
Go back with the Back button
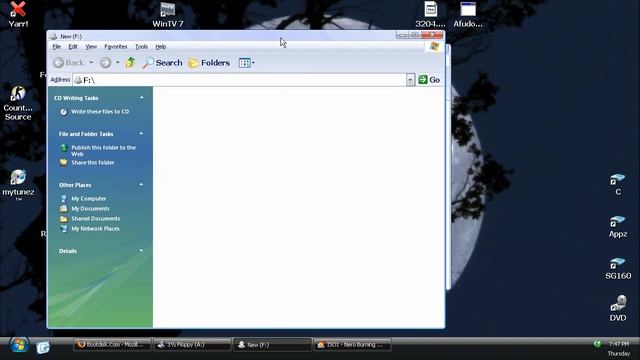click(x=68, y=63)
